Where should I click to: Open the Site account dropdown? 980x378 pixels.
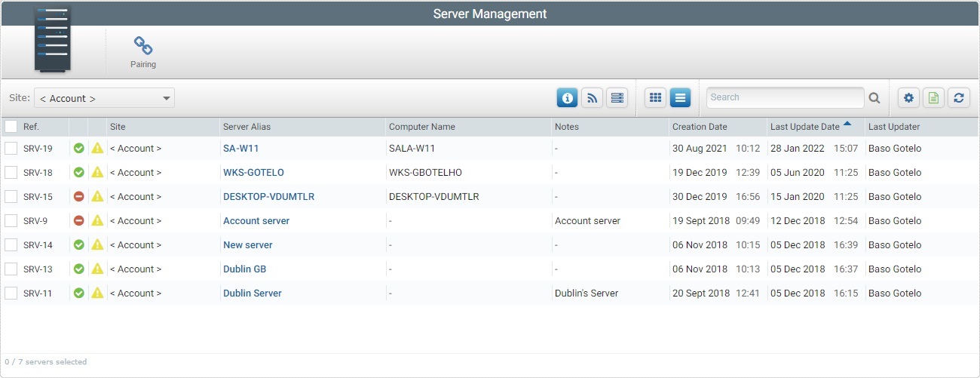coord(104,98)
